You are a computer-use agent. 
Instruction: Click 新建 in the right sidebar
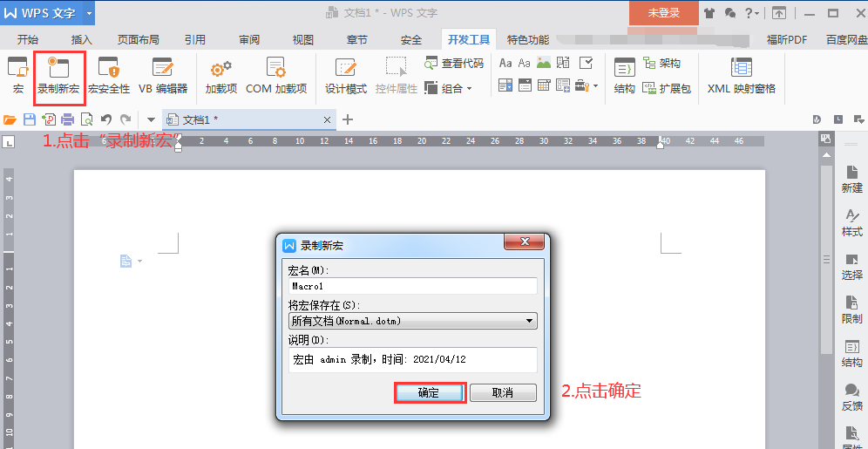[x=852, y=180]
